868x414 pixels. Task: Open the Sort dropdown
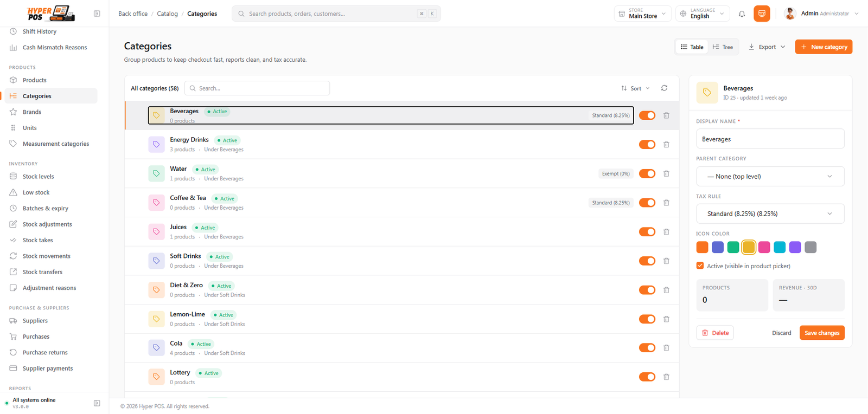point(635,88)
